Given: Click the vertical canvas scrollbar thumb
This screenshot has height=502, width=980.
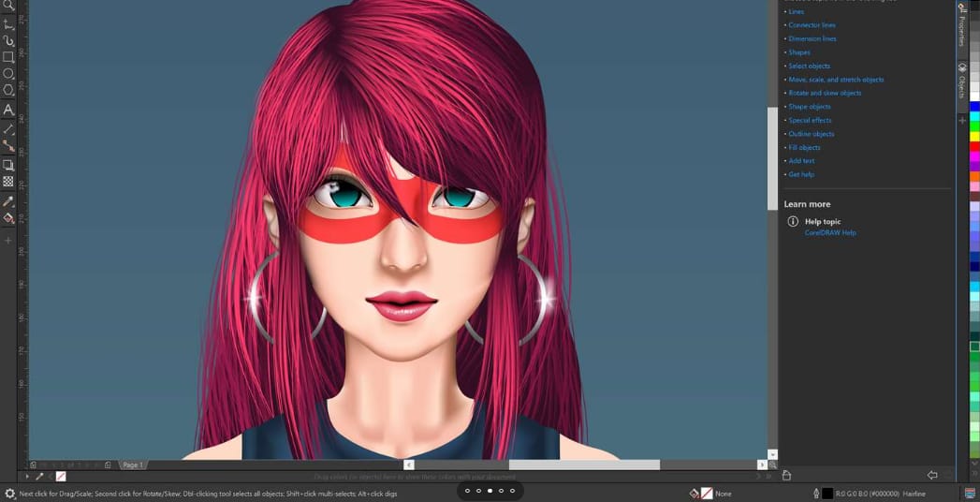Looking at the screenshot, I should click(x=772, y=158).
